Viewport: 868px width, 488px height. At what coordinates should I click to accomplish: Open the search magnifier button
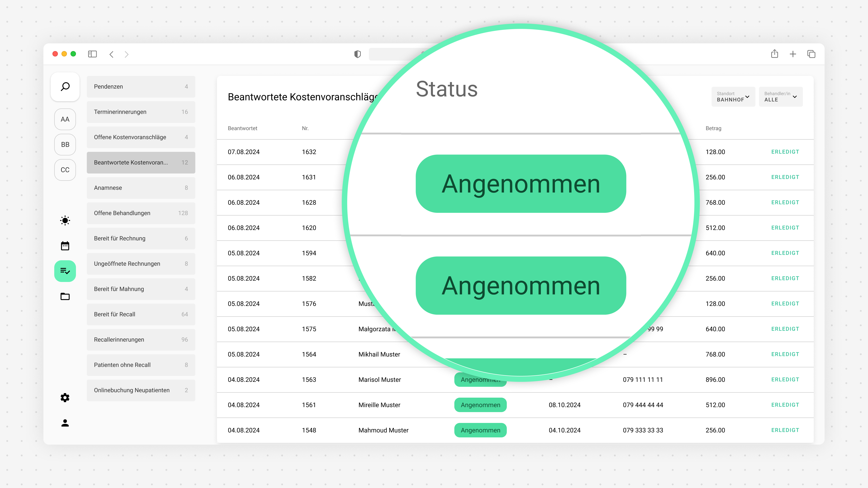tap(65, 87)
